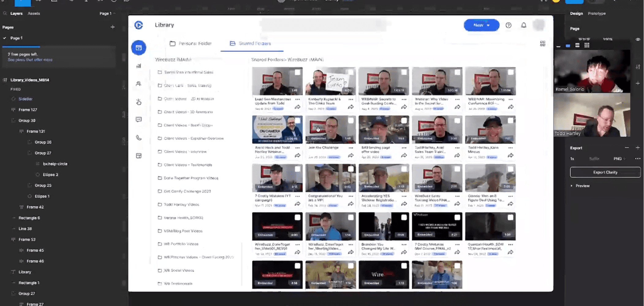Select the Rectangle 6 layer

[29, 218]
